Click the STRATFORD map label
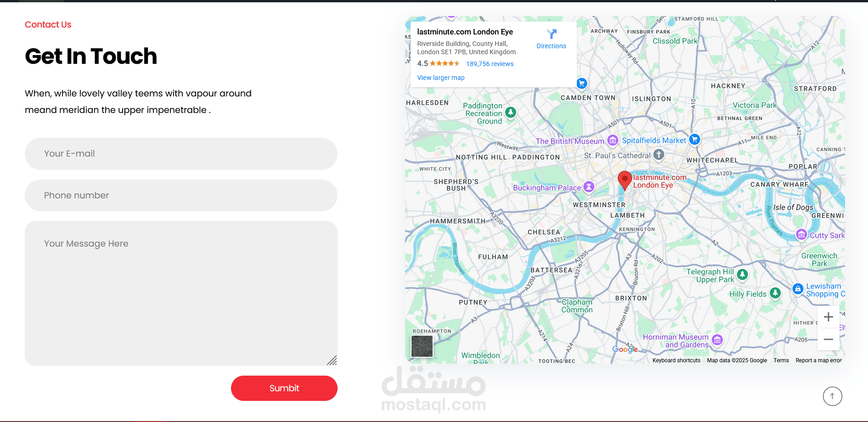Viewport: 868px width, 422px height. (x=816, y=89)
